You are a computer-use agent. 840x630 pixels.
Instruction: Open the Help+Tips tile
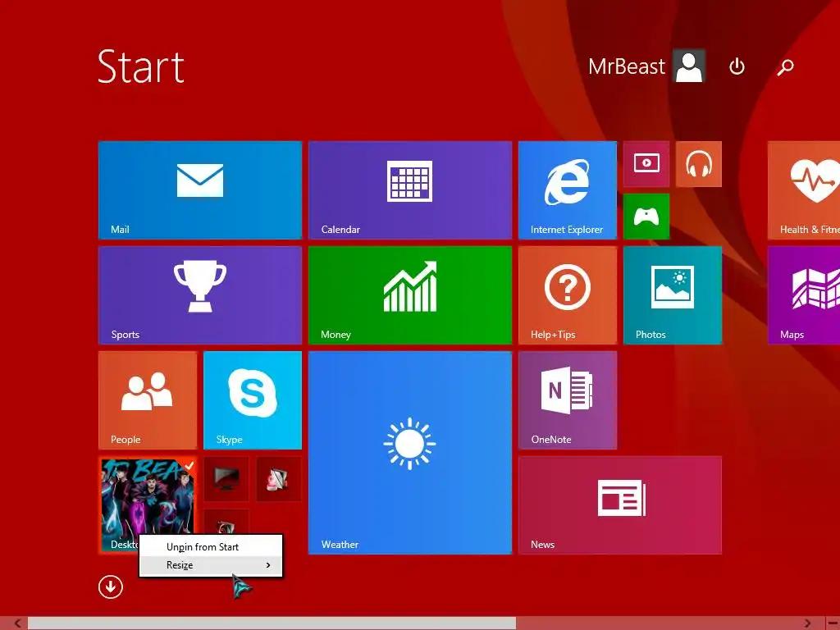point(568,295)
